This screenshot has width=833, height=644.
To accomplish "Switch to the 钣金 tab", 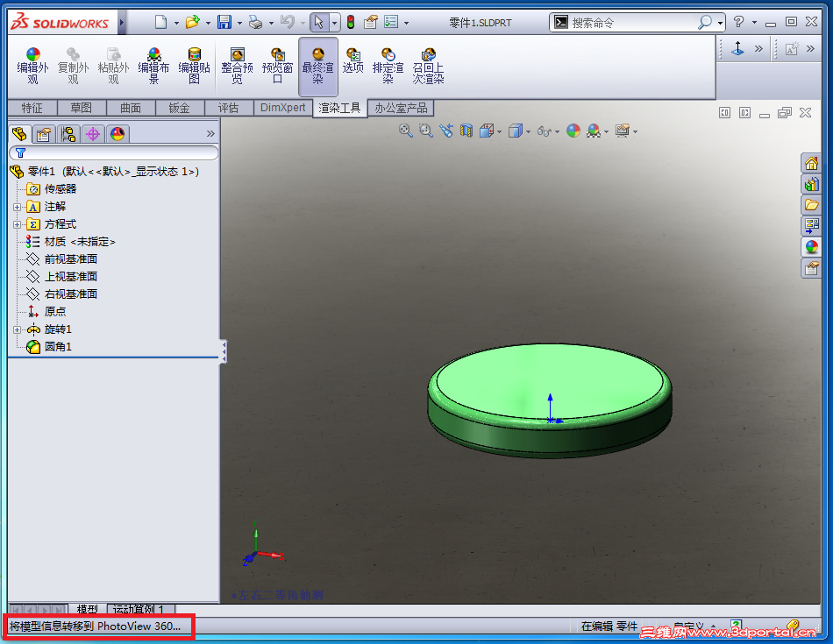I will (180, 108).
